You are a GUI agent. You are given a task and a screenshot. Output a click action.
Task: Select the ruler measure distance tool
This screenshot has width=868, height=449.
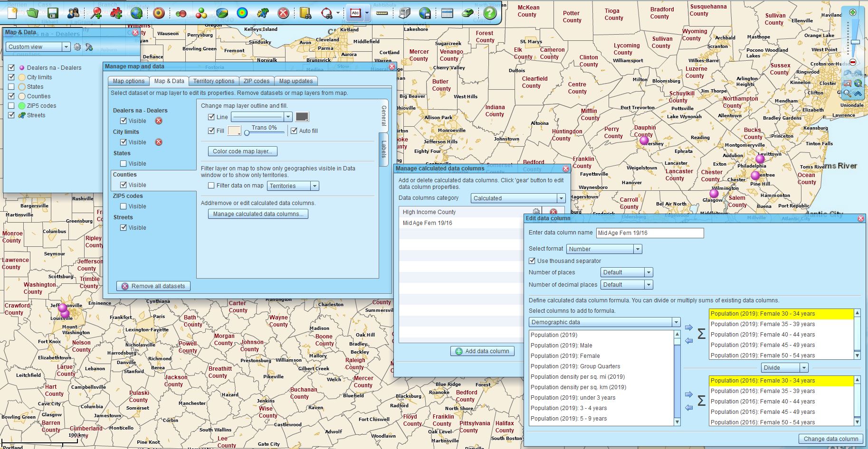pos(382,13)
